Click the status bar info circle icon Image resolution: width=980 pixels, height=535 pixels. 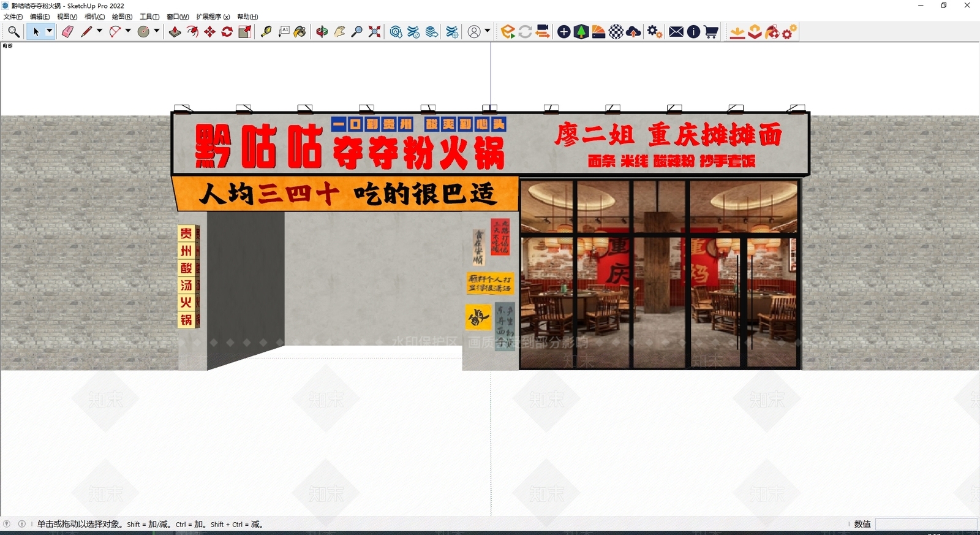click(x=22, y=524)
